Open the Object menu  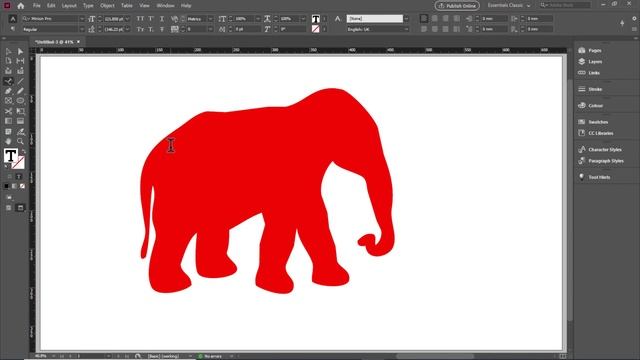click(107, 6)
